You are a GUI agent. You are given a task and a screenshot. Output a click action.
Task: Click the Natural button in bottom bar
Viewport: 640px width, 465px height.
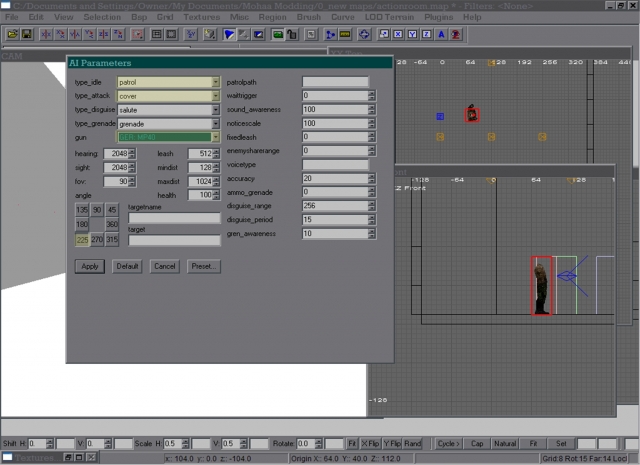point(505,443)
